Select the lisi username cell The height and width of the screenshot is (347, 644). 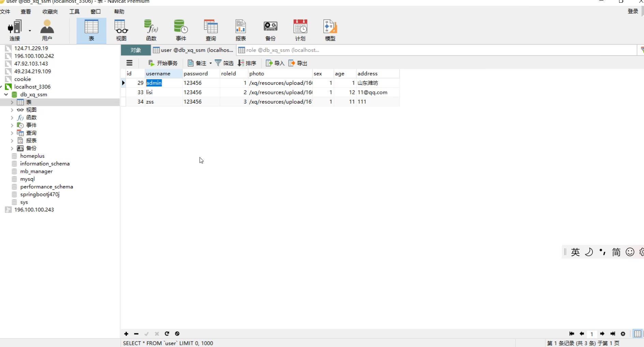pyautogui.click(x=163, y=92)
